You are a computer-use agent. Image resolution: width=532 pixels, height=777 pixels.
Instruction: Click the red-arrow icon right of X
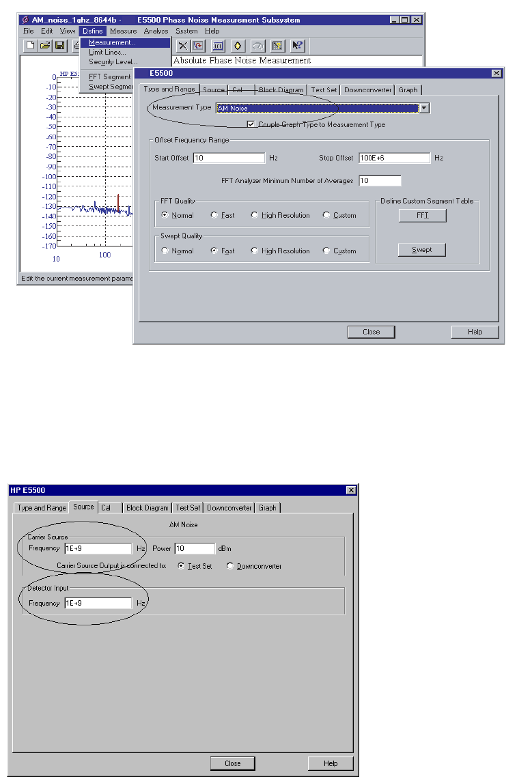198,46
